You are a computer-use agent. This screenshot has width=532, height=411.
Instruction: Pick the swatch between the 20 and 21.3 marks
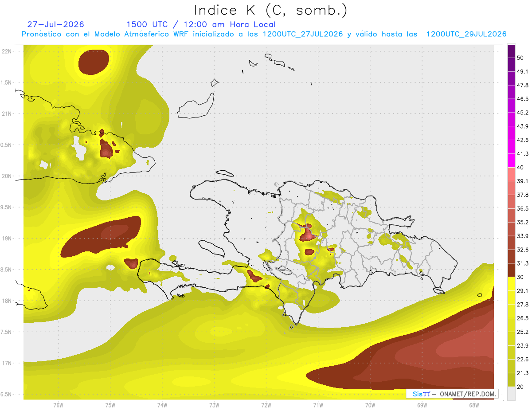511,380
